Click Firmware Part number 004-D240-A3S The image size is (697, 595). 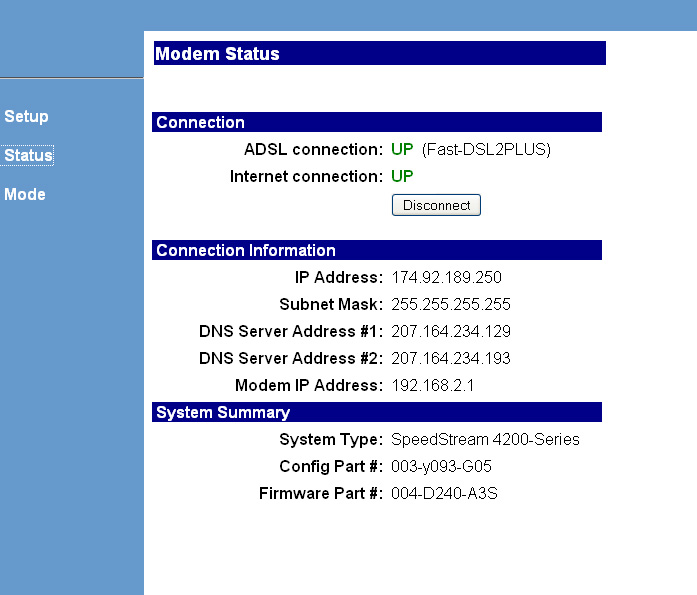pos(445,493)
